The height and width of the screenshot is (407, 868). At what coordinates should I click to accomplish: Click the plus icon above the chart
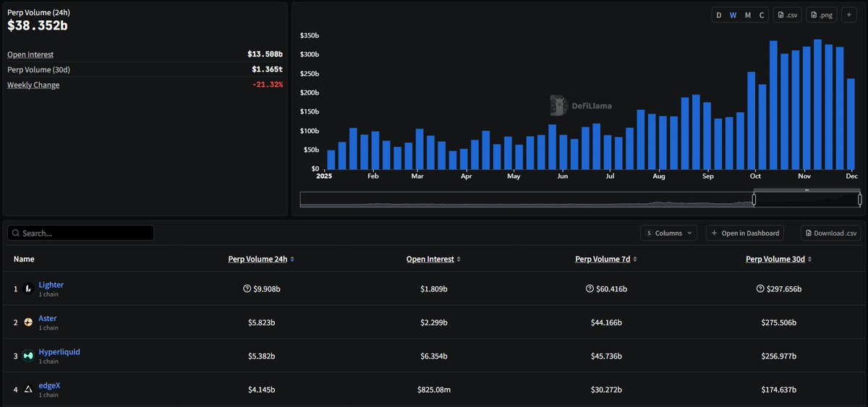point(849,15)
